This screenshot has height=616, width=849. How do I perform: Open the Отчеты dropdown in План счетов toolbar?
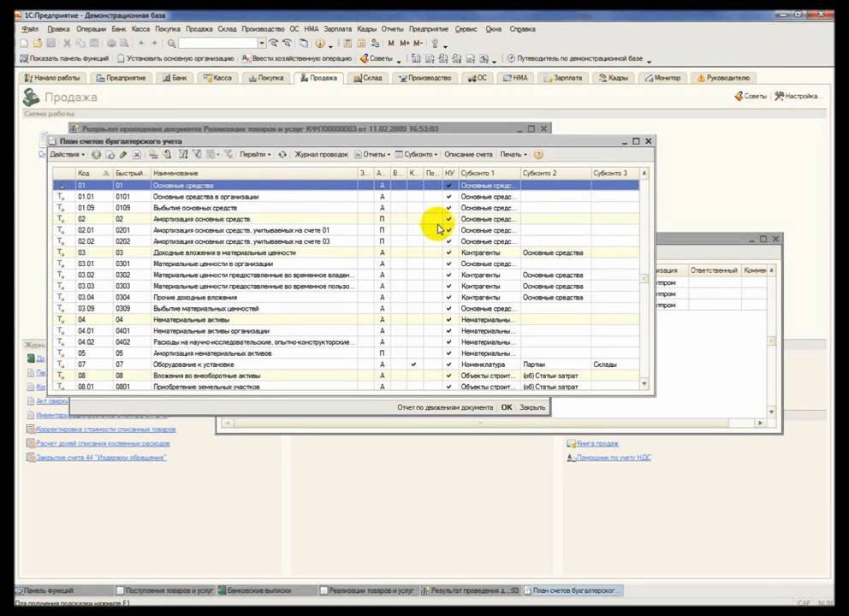(372, 155)
